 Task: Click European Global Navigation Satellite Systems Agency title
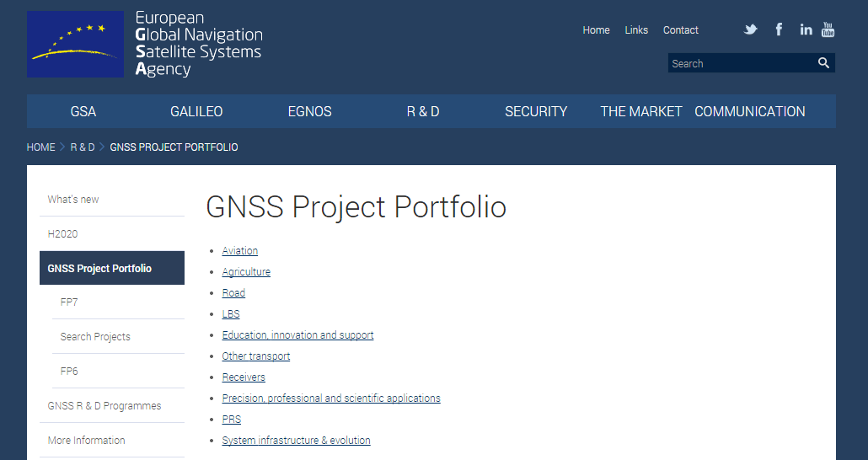199,43
